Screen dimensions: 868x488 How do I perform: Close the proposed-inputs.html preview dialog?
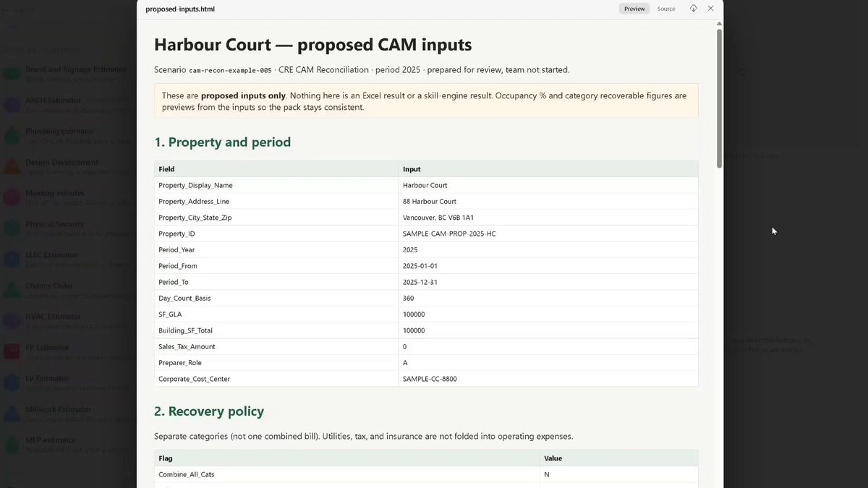710,9
